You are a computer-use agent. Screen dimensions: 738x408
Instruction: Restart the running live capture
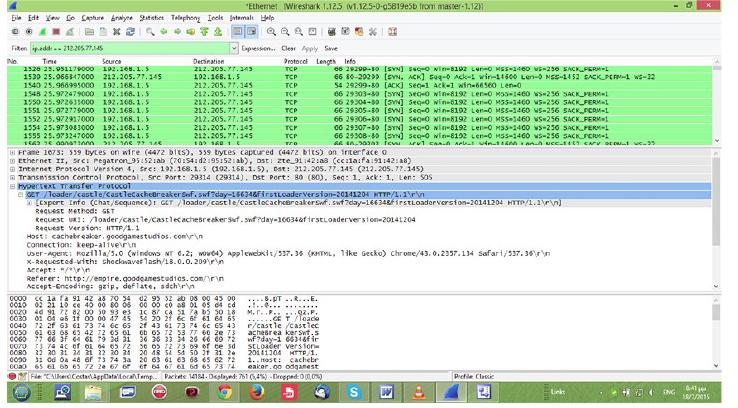point(70,32)
